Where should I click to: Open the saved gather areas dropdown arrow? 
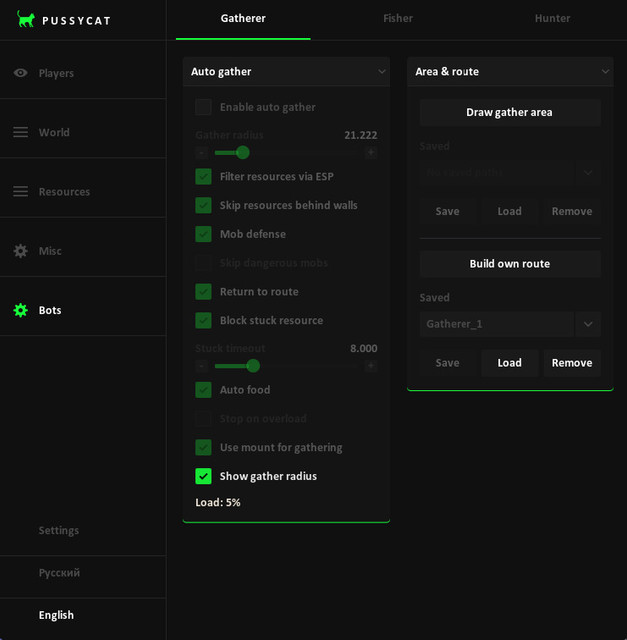coord(588,173)
